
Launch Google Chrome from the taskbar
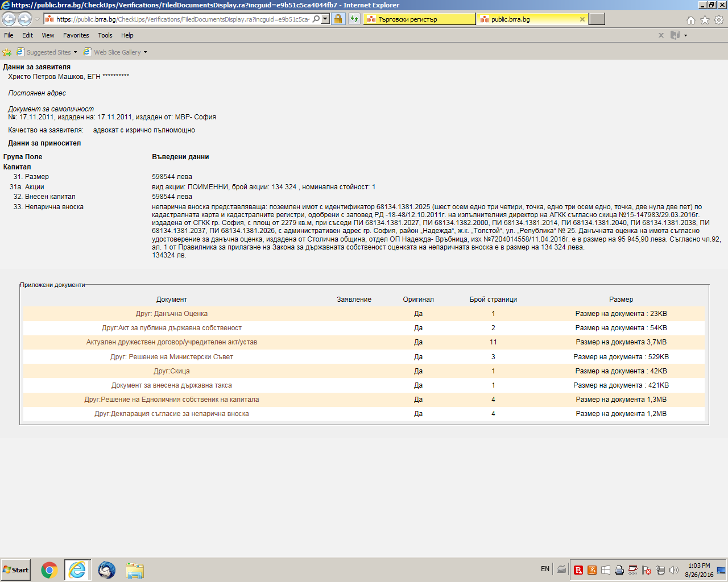click(x=49, y=570)
